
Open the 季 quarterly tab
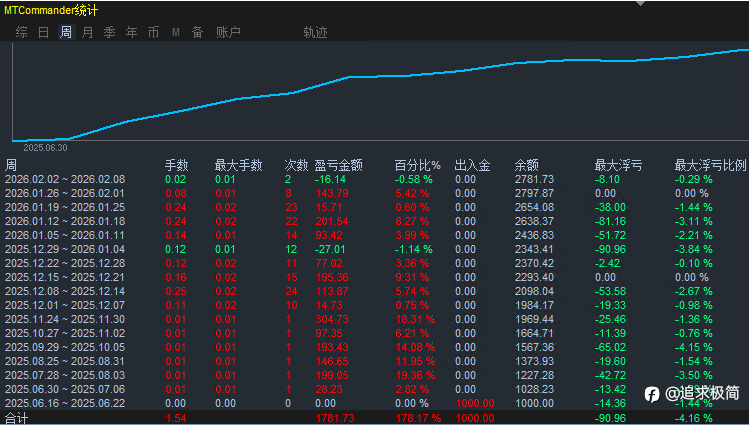(109, 32)
